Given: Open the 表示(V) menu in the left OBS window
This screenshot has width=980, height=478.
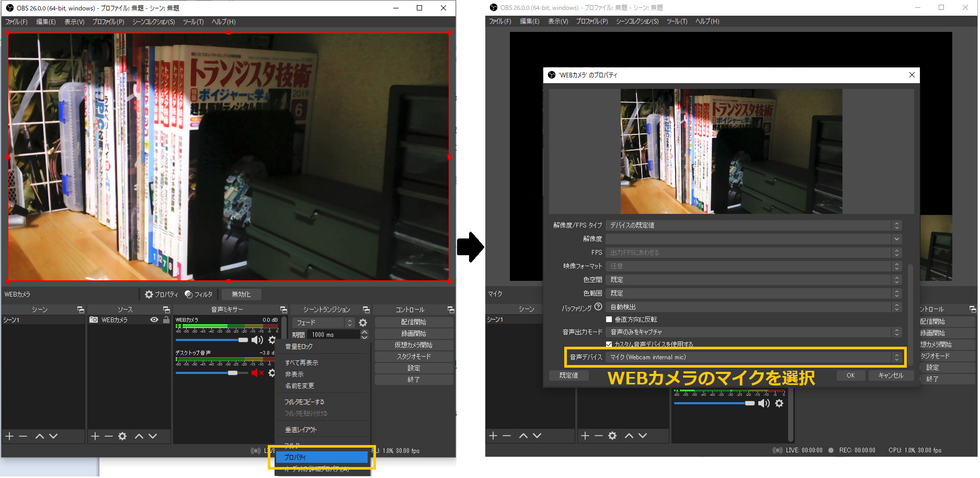Looking at the screenshot, I should [74, 22].
